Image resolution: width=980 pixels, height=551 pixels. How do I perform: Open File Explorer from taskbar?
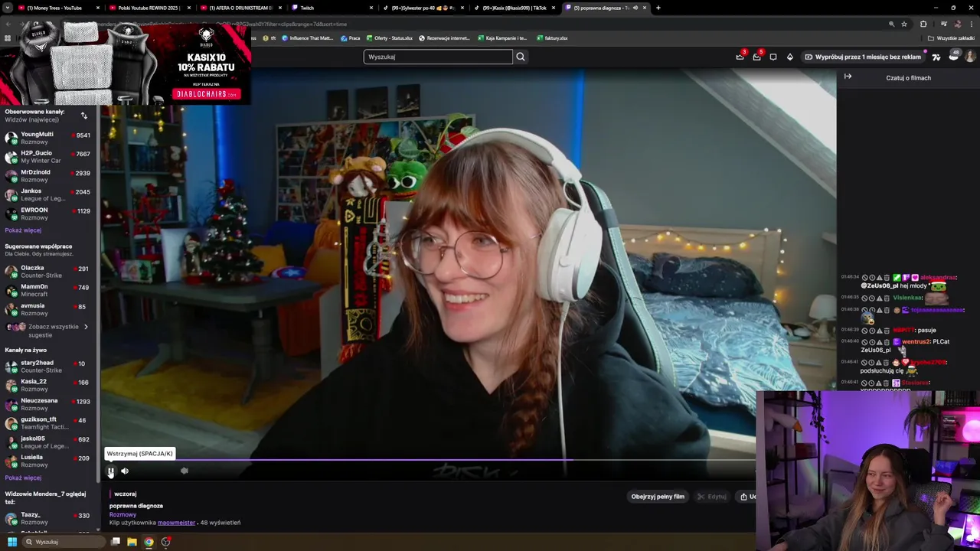coord(132,542)
